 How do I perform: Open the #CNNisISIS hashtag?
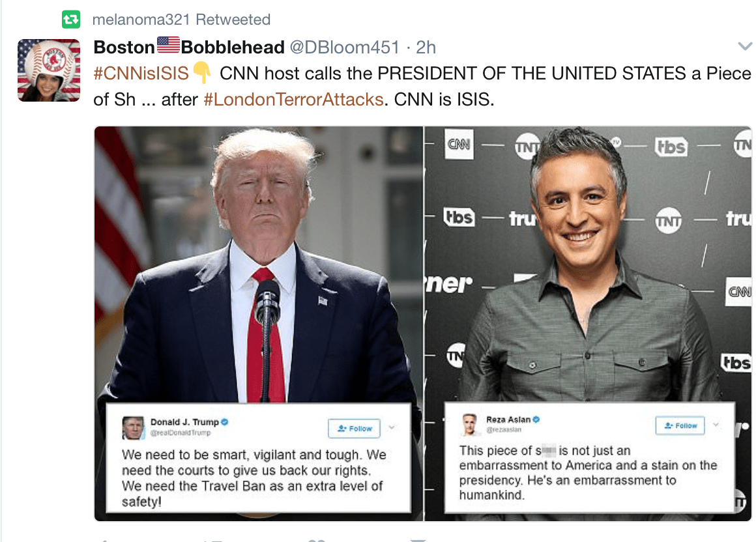tap(141, 73)
